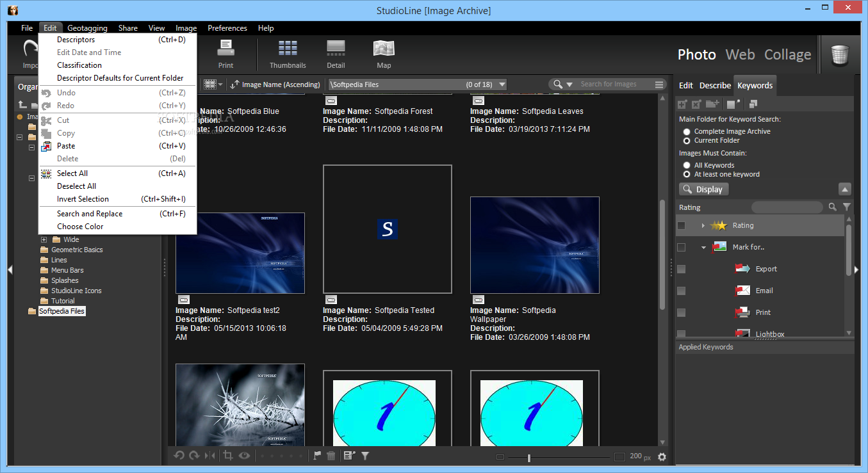Check the Email keyword checkbox
This screenshot has height=473, width=868.
[x=681, y=291]
